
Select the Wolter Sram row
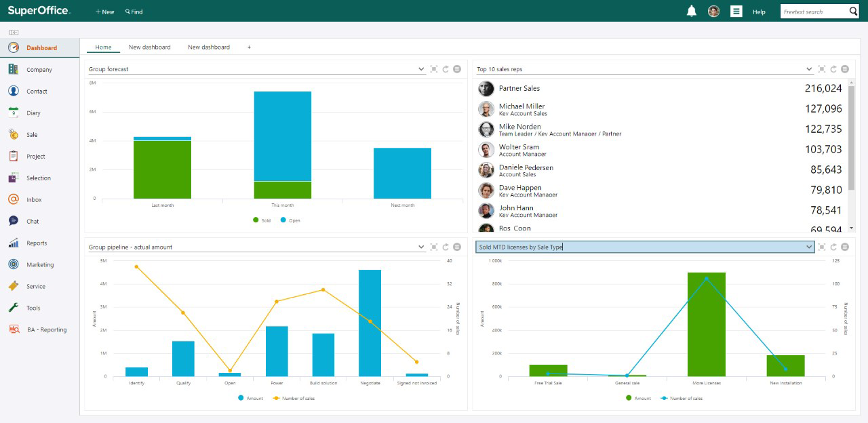(x=660, y=150)
